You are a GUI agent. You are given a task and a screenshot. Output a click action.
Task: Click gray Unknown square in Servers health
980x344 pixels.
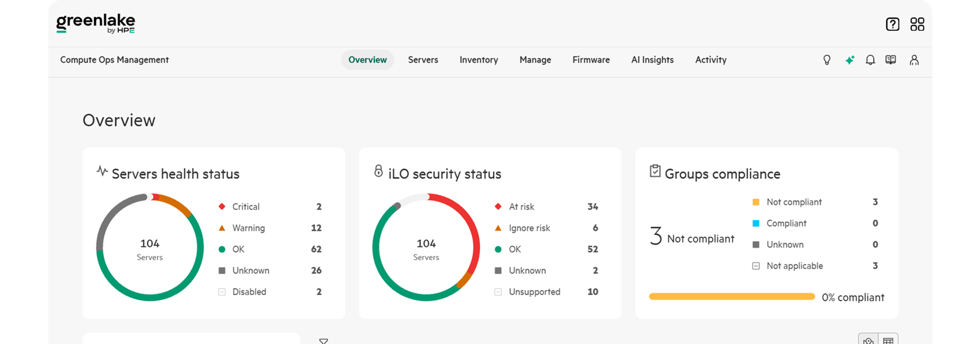click(222, 270)
